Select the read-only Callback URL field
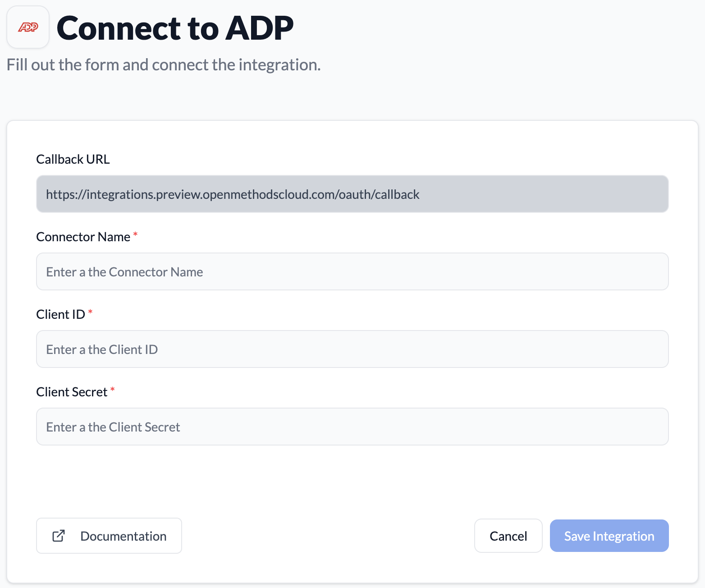 click(352, 194)
